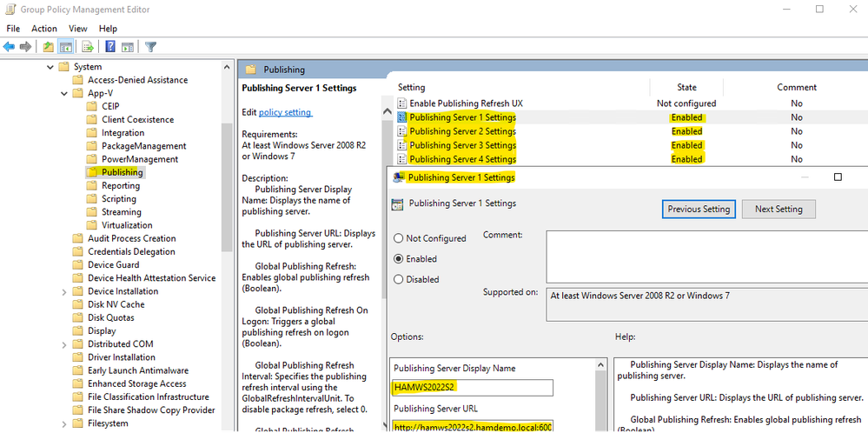Image resolution: width=868 pixels, height=433 pixels.
Task: Click the Next Setting button
Action: tap(779, 210)
